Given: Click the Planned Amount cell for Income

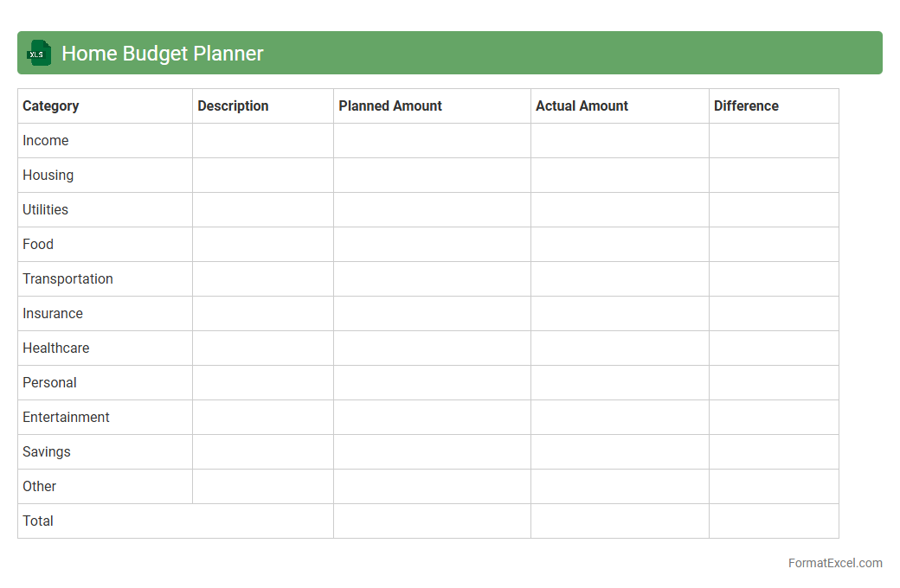Looking at the screenshot, I should 432,140.
